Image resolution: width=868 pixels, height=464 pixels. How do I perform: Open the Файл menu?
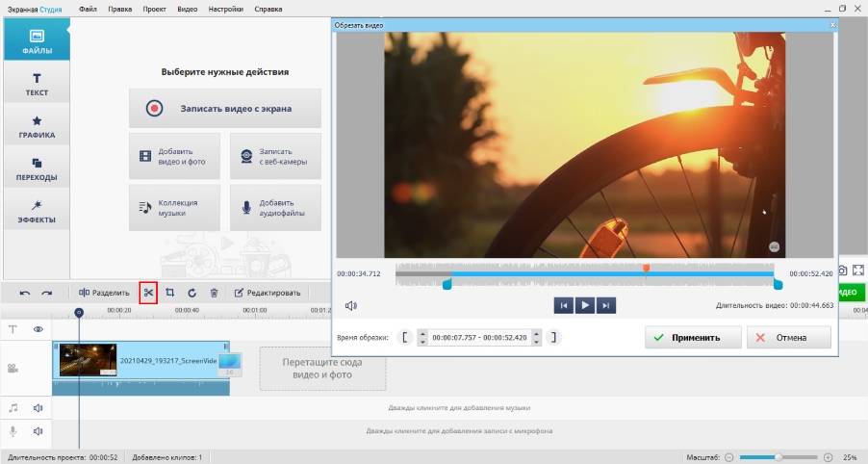click(x=88, y=8)
